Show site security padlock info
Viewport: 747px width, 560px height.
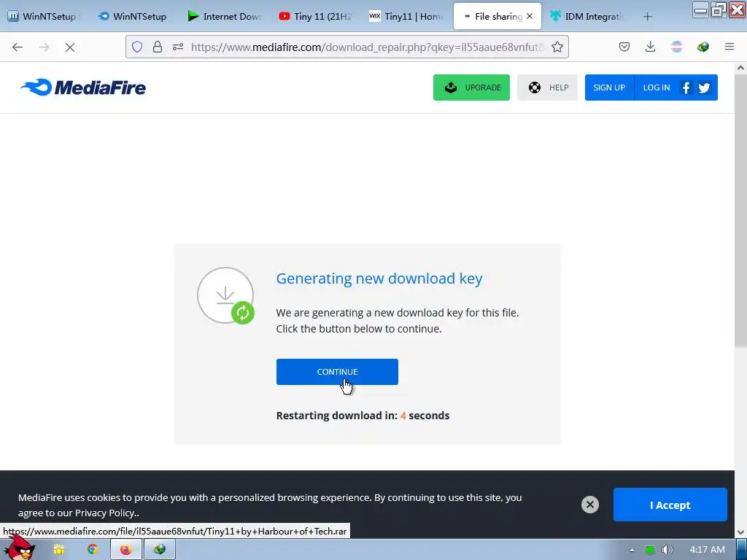[x=158, y=47]
